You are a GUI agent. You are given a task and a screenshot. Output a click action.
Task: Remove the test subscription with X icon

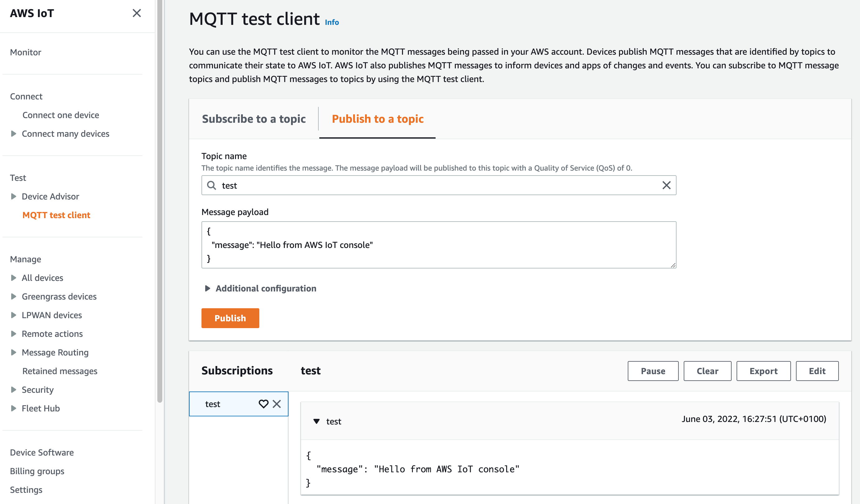(277, 404)
